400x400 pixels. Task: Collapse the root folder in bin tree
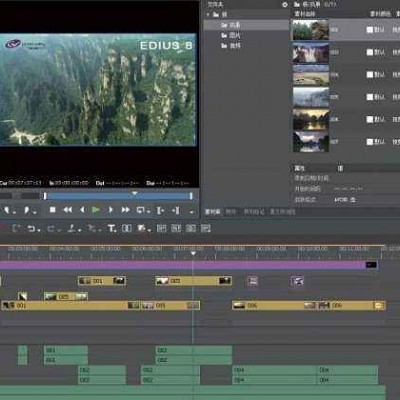coord(208,15)
